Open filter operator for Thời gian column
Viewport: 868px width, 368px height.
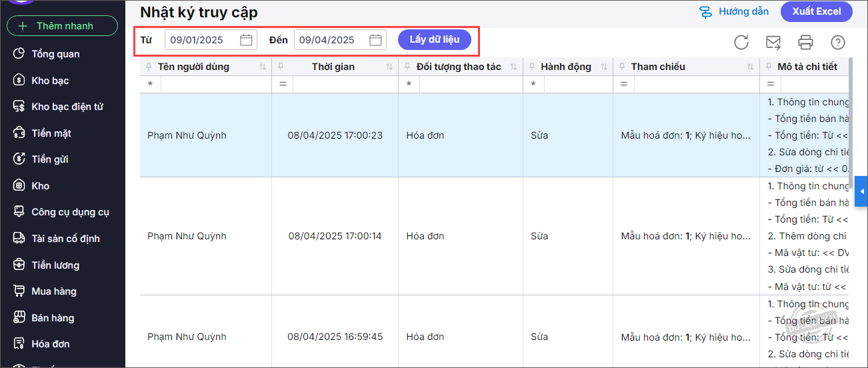[x=283, y=85]
